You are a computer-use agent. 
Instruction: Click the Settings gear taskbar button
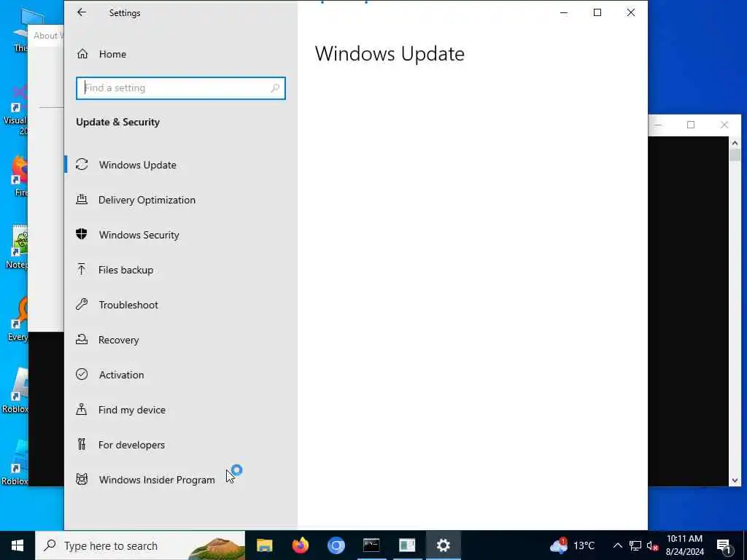coord(443,545)
